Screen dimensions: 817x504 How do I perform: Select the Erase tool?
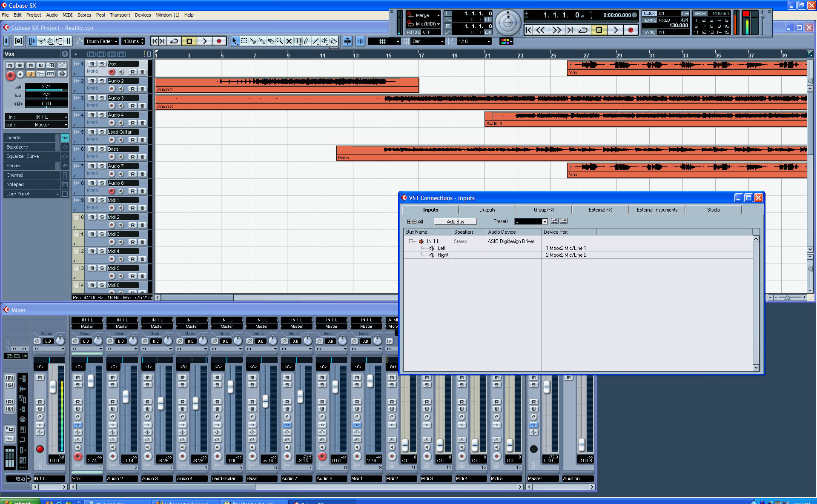coord(271,41)
